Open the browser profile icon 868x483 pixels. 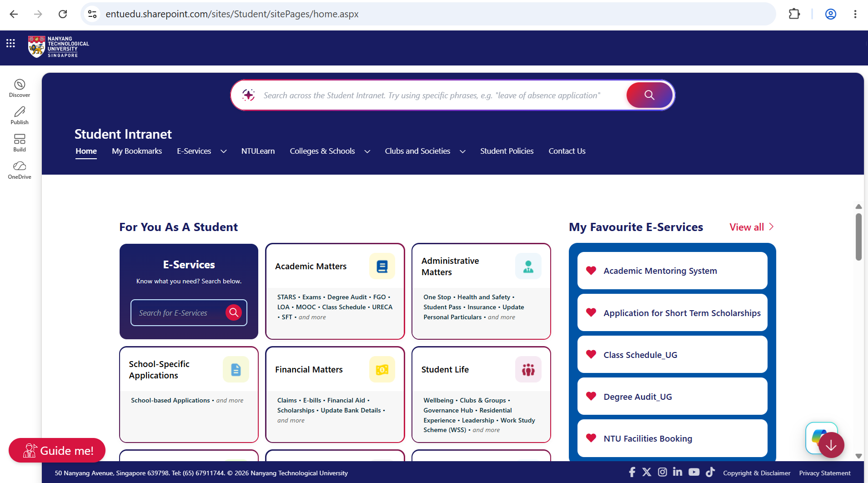[x=831, y=14]
